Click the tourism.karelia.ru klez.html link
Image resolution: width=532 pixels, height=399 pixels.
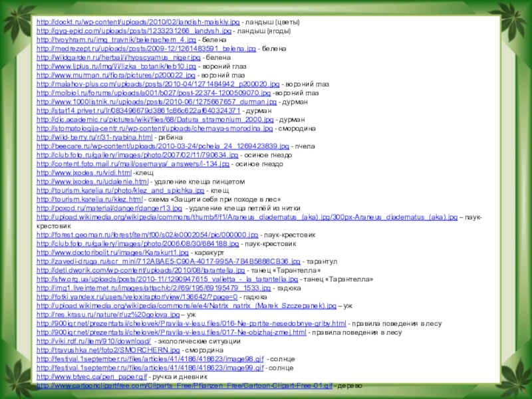click(x=89, y=199)
